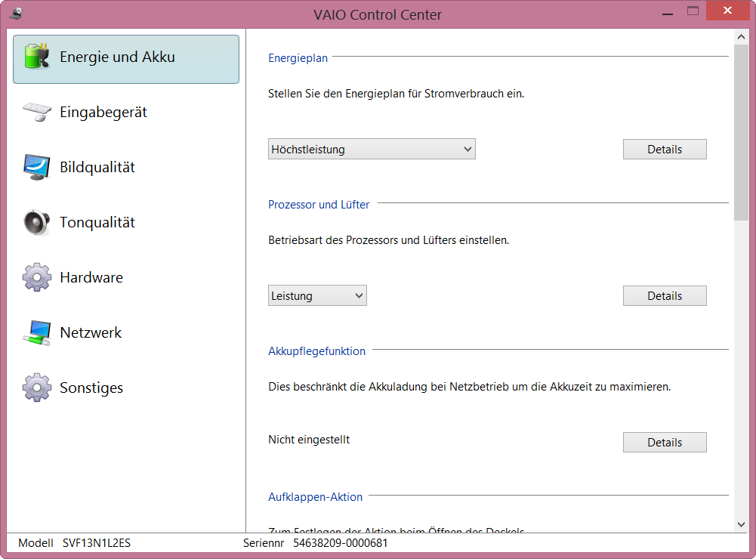
Task: Click the serial number 54638209-0000681
Action: pos(341,543)
